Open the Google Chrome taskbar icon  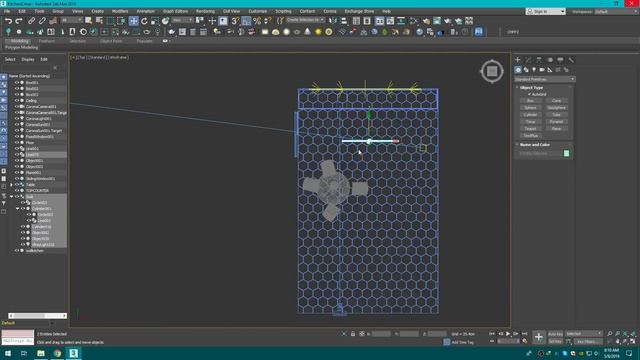coord(57,353)
